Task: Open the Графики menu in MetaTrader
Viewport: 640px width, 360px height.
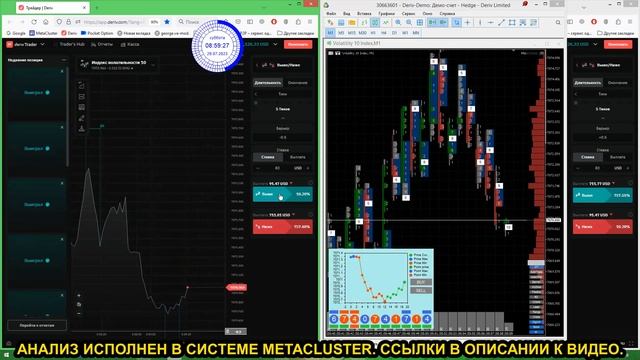Action: coord(386,13)
